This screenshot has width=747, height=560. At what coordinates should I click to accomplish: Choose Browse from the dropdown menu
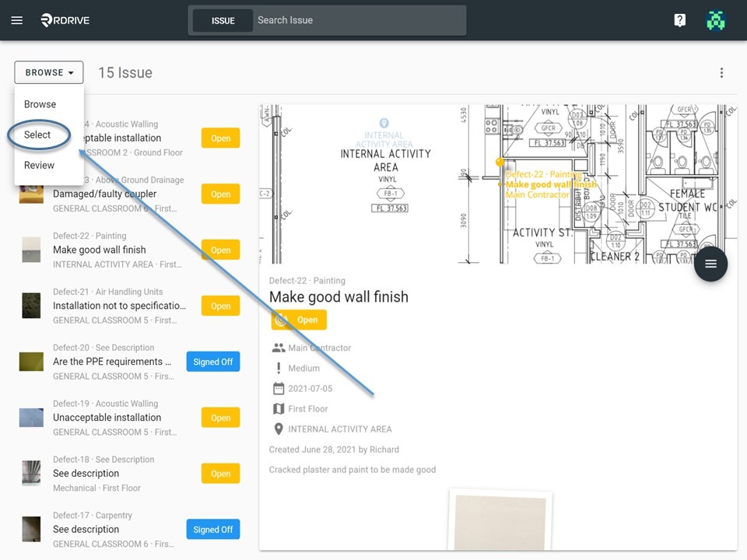[x=40, y=104]
